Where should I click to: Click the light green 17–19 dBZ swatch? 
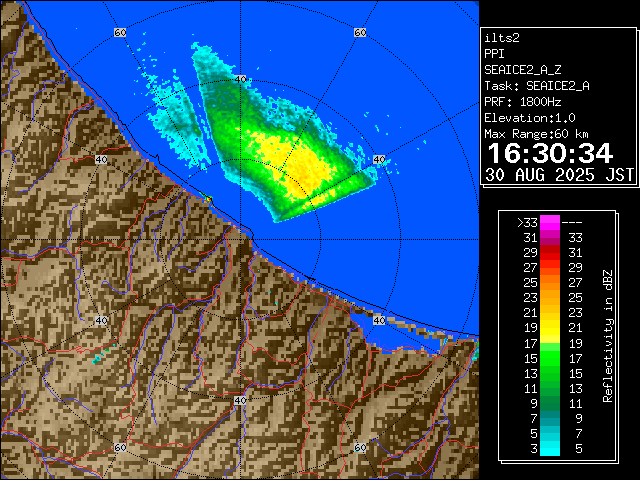coord(550,343)
